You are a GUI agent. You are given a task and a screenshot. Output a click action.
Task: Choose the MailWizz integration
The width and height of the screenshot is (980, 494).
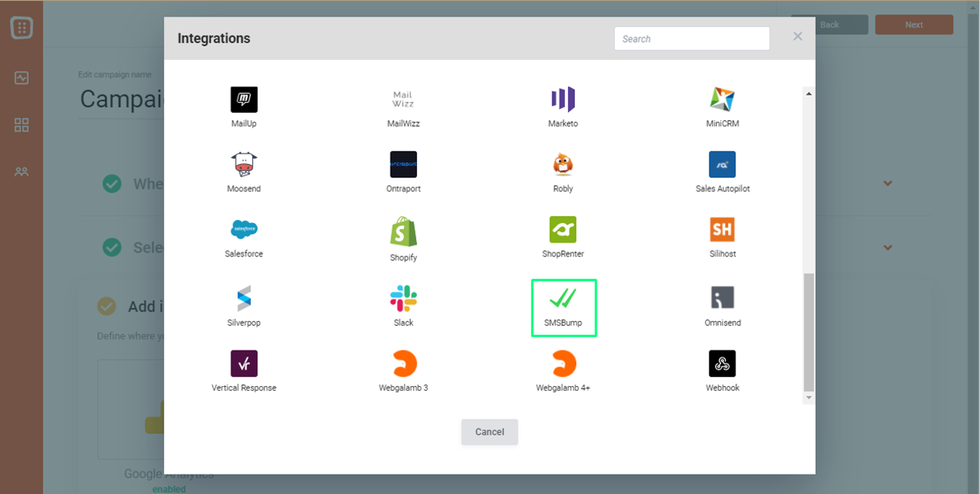(403, 107)
